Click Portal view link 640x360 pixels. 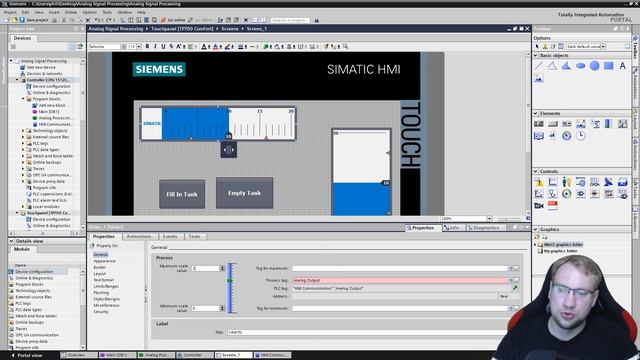pos(27,356)
